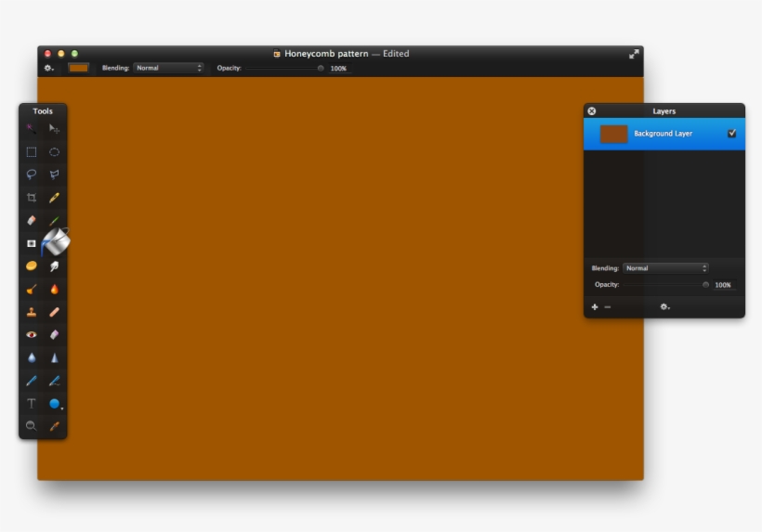Click the Layers panel opacity slider handle
Image resolution: width=762 pixels, height=532 pixels.
(706, 285)
